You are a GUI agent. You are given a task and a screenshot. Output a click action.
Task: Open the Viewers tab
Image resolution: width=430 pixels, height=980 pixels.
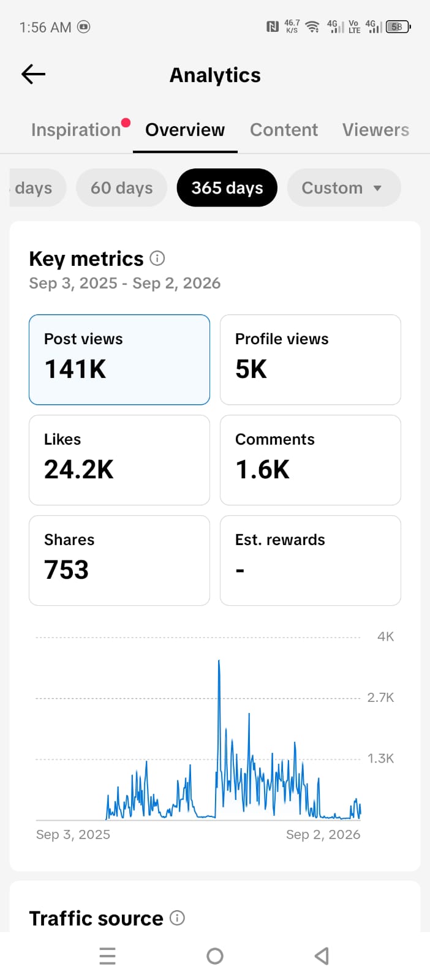(375, 130)
